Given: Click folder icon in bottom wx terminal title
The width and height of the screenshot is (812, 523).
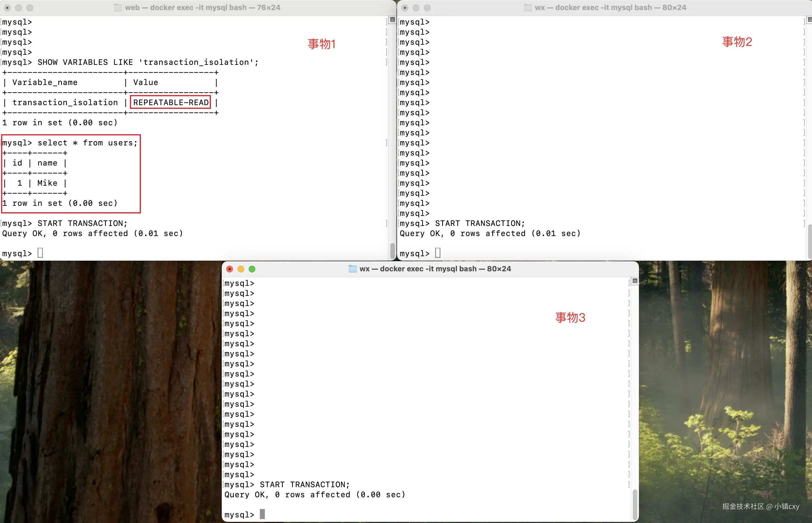Looking at the screenshot, I should tap(353, 268).
